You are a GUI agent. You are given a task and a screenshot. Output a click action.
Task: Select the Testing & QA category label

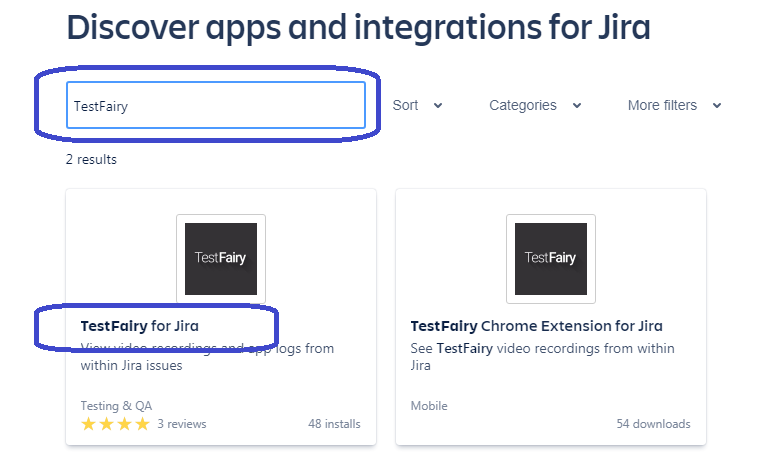pyautogui.click(x=115, y=406)
